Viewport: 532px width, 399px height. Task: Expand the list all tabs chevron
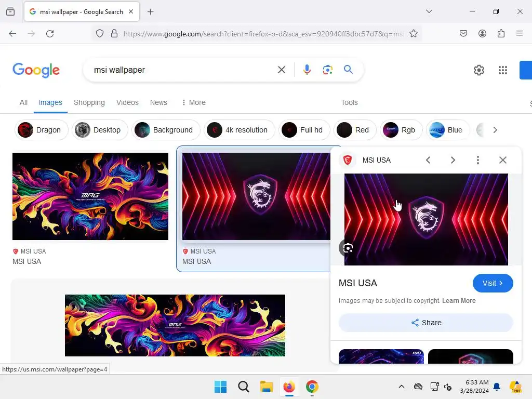click(429, 11)
